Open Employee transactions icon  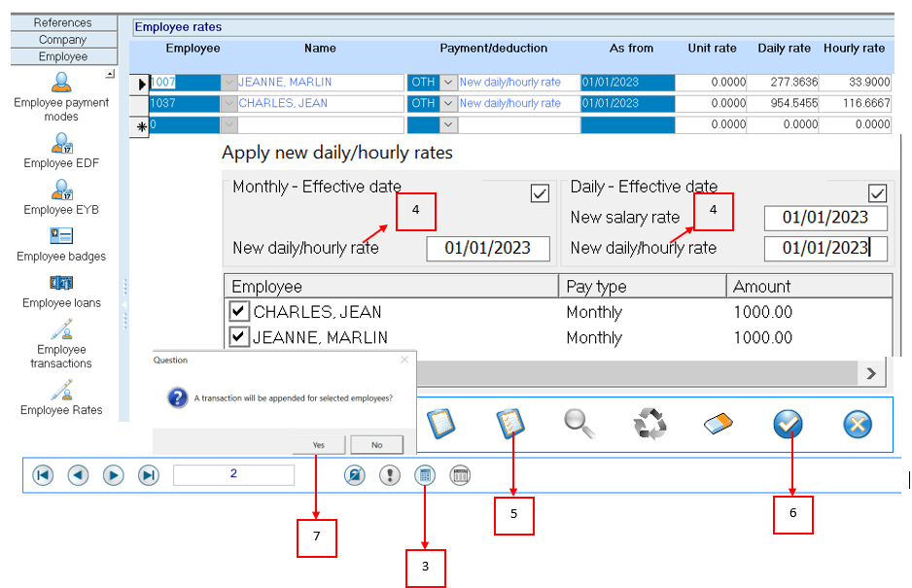[61, 329]
